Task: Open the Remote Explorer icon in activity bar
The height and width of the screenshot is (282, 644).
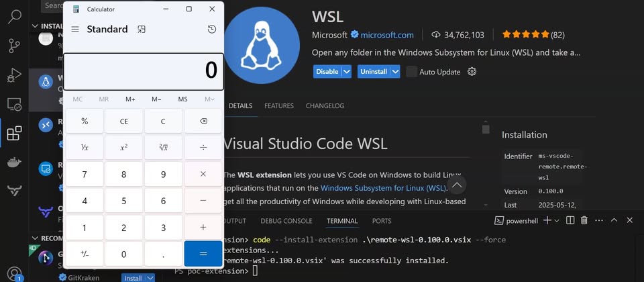Action: [14, 105]
